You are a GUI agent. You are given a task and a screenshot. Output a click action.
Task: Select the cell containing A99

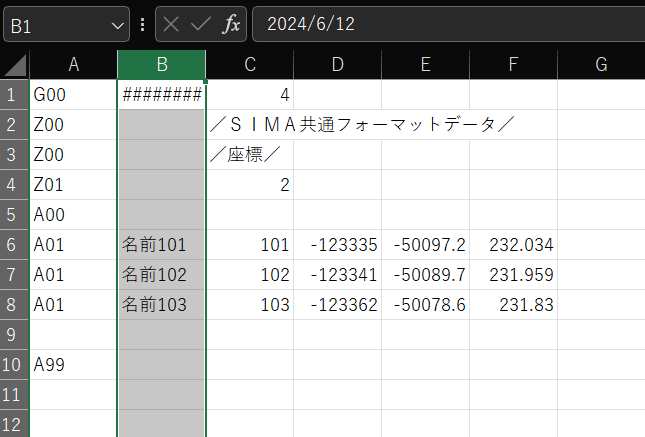click(73, 364)
